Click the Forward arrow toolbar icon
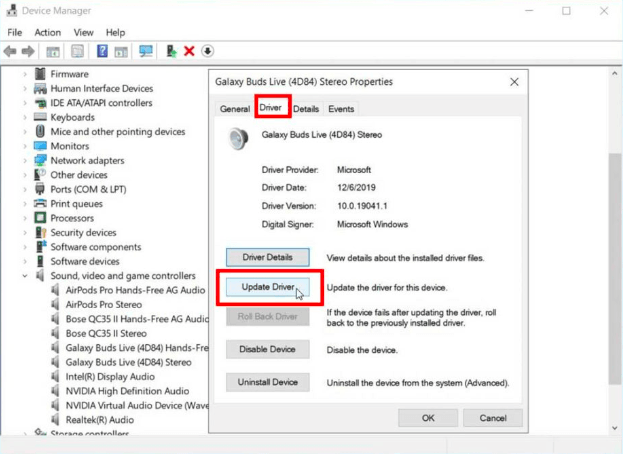The image size is (623, 454). [28, 51]
